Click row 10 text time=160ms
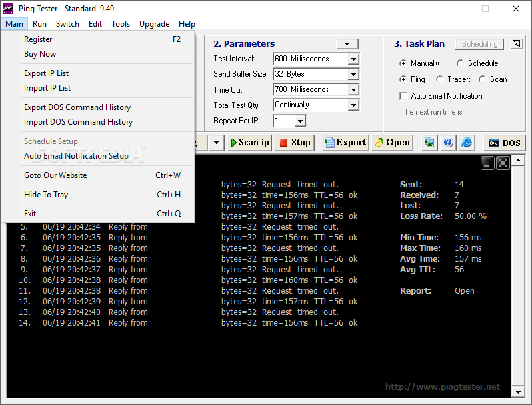The height and width of the screenshot is (405, 532). (285, 280)
